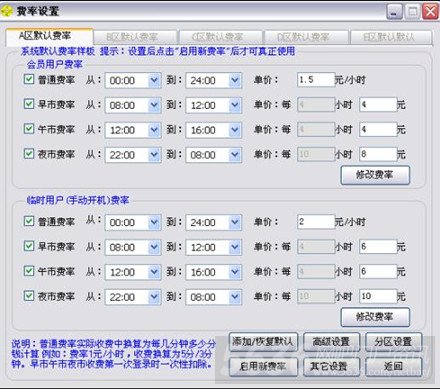
Task: Open the D区默认费率 tab
Action: click(306, 37)
